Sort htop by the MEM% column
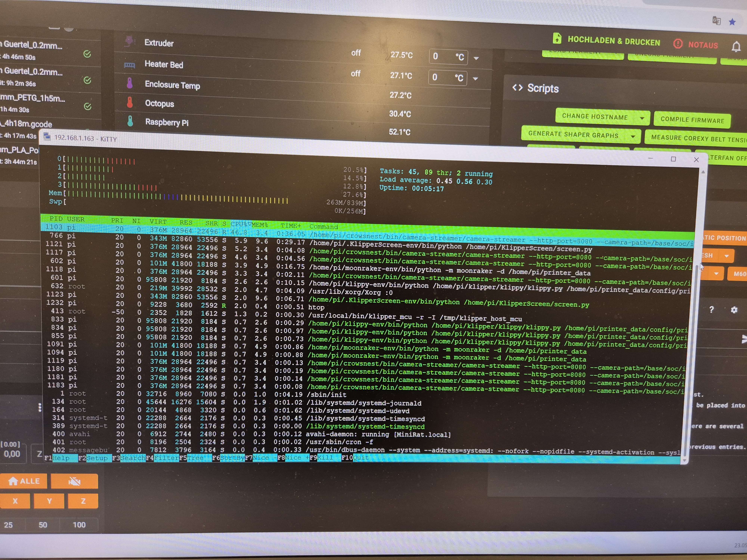The image size is (747, 560). [x=260, y=225]
